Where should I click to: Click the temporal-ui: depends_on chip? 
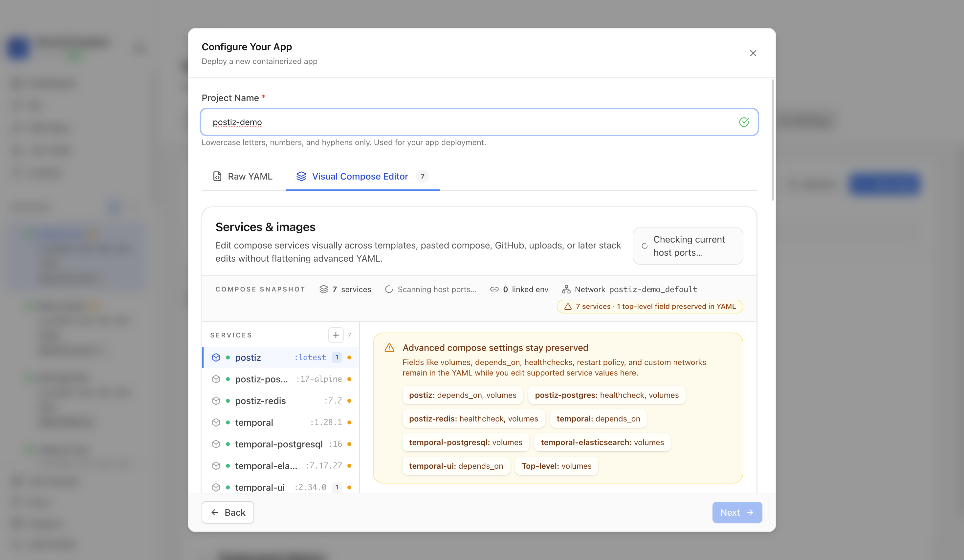point(456,466)
